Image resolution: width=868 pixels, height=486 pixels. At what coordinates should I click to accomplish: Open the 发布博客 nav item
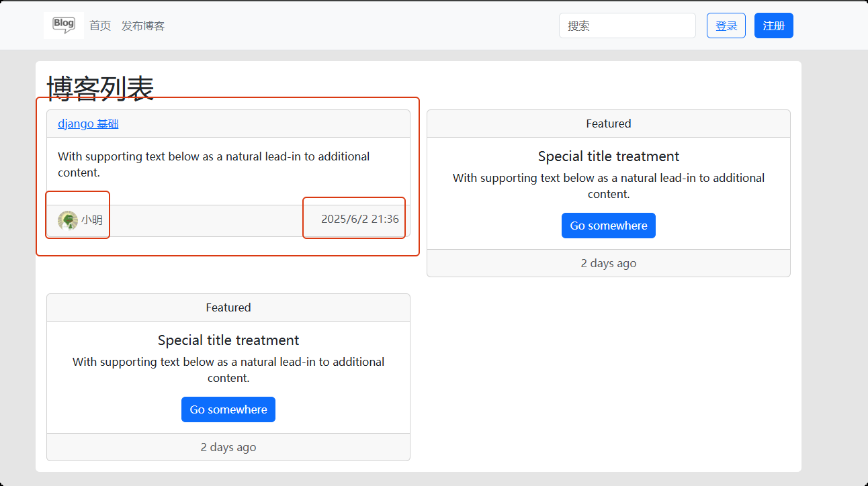pos(143,26)
